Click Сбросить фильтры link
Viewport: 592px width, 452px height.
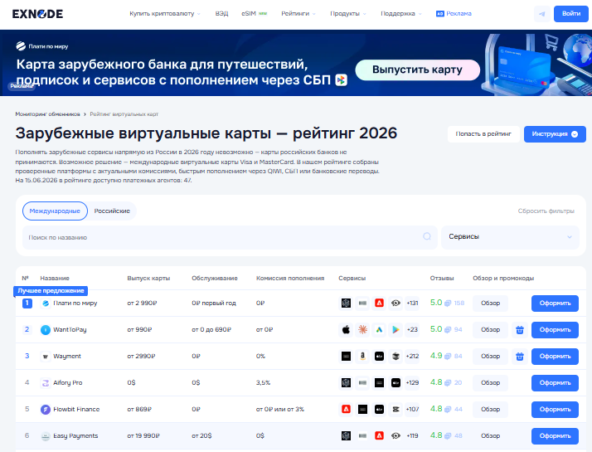[x=546, y=211]
